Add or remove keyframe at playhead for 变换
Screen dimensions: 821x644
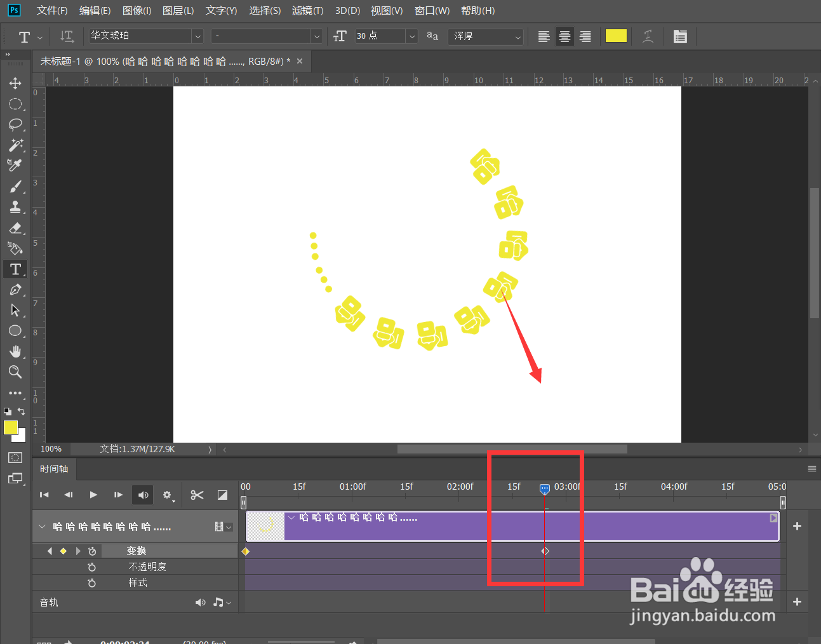coord(63,551)
